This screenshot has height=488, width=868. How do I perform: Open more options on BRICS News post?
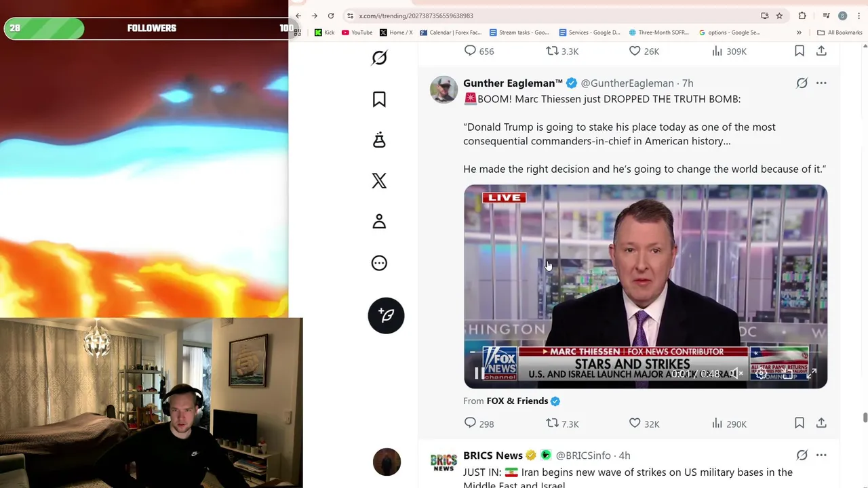tap(821, 455)
